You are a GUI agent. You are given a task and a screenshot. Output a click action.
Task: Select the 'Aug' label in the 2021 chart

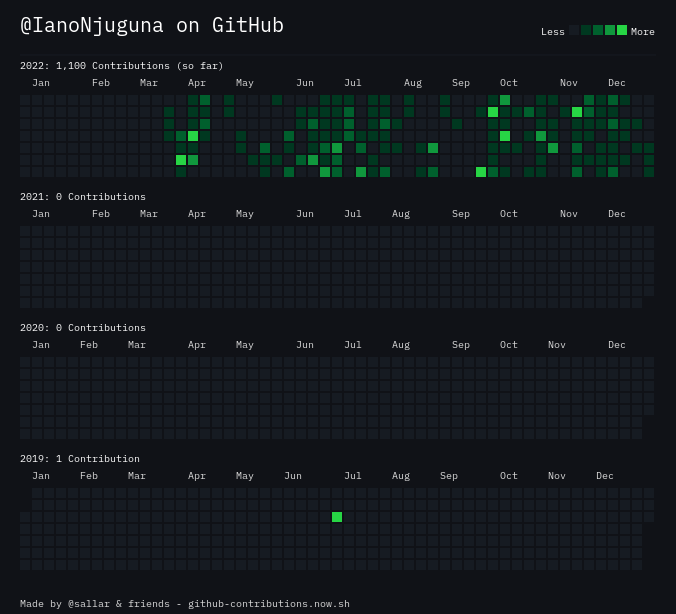401,214
